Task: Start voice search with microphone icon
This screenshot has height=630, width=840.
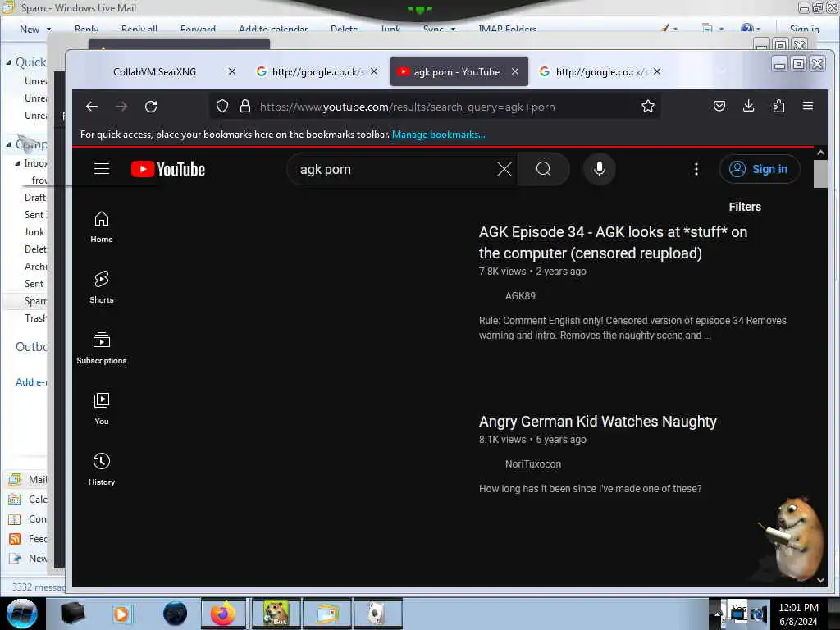Action: click(599, 169)
